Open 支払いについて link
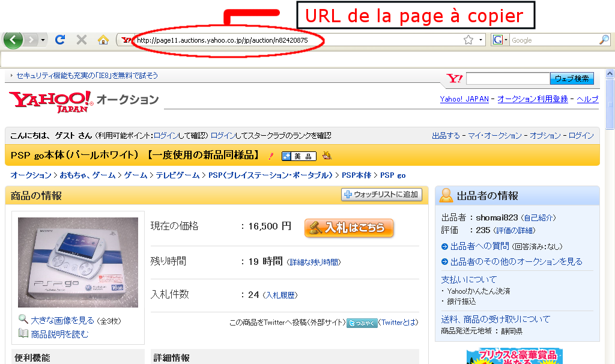Screen dimensions: 615x364 468,280
